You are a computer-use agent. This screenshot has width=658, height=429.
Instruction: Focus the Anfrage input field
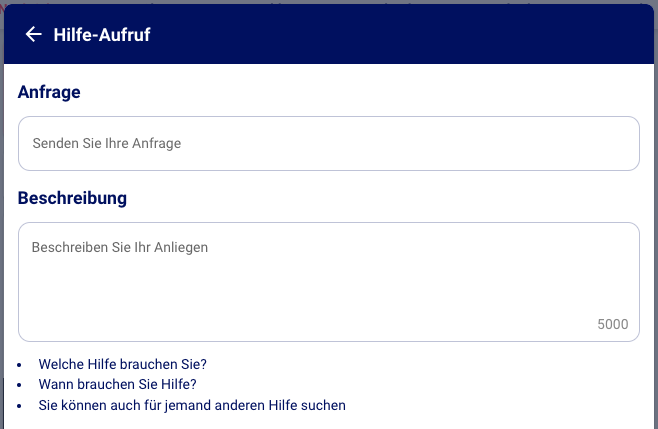click(328, 144)
